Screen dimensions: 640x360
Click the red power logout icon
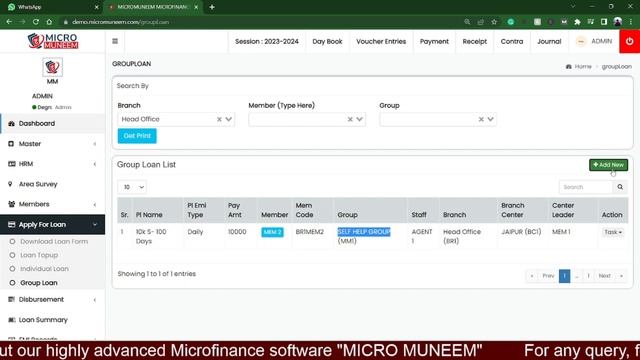click(x=629, y=41)
